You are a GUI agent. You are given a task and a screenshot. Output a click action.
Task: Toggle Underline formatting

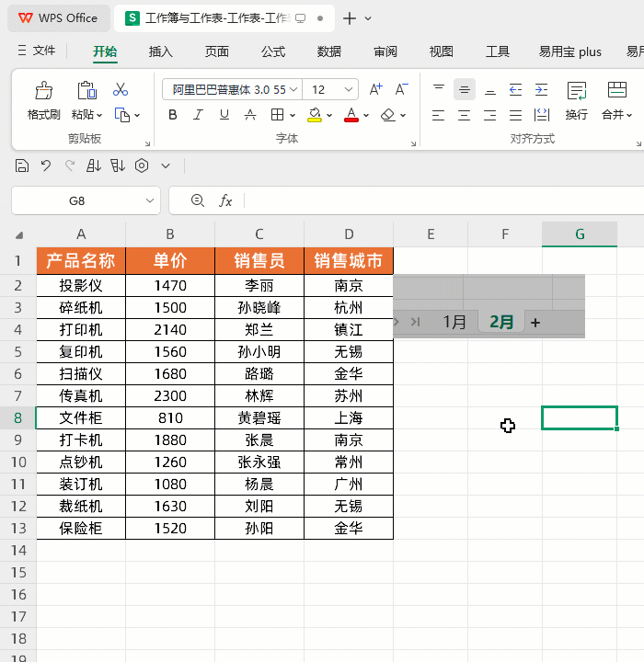pos(224,115)
